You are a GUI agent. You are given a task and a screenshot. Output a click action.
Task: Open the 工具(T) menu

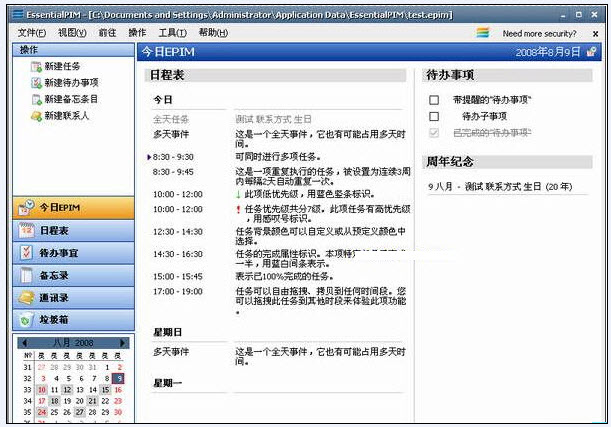(173, 33)
